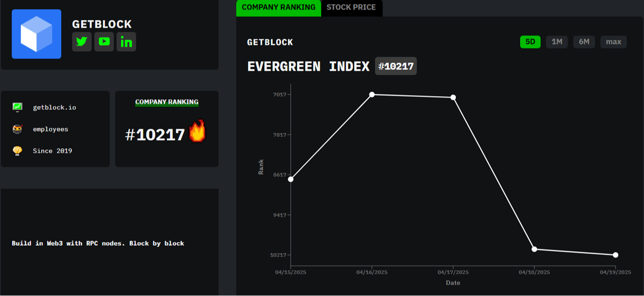Select the 5D time range
Screen dimensions: 644x296
click(530, 42)
